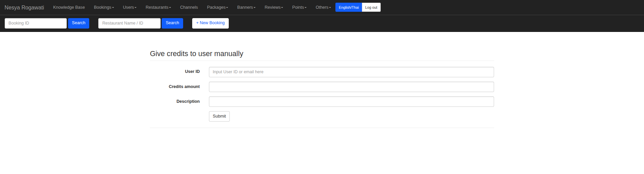This screenshot has height=174, width=644.
Task: Focus the Booking ID search field
Action: (36, 23)
